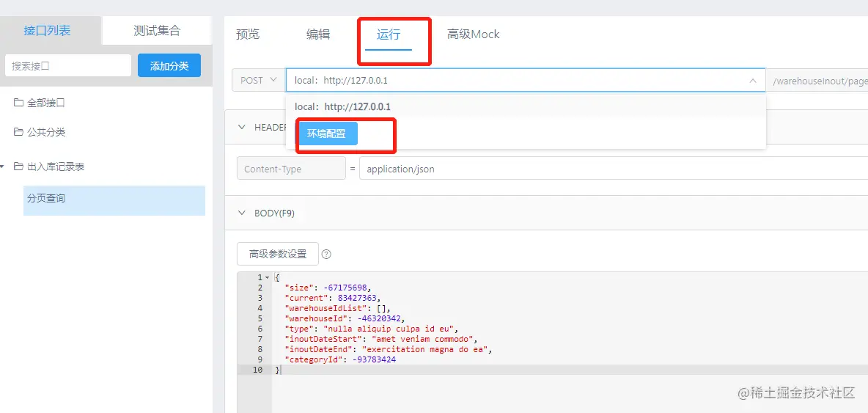Viewport: 868px width, 413px height.
Task: Click the line number 10 in gutter
Action: (x=257, y=370)
